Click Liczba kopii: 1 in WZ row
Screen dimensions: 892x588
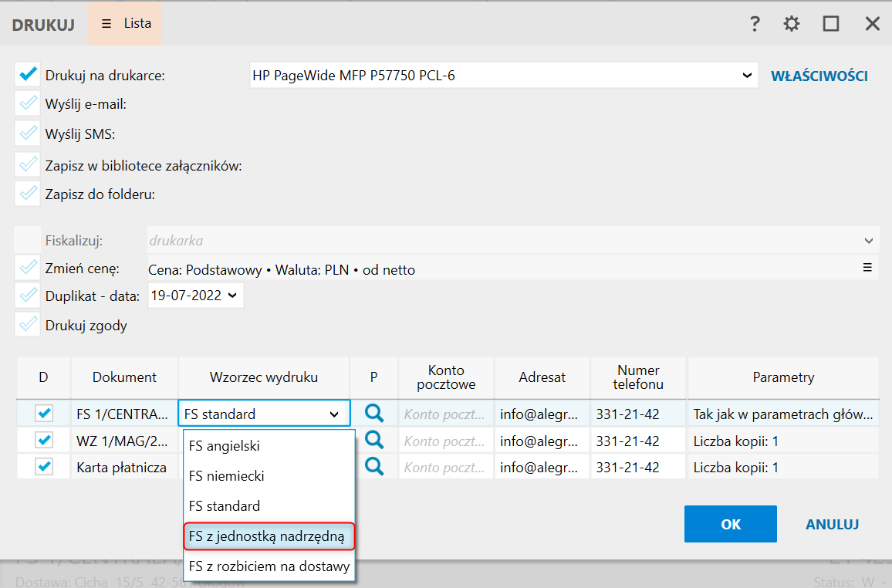click(x=782, y=441)
